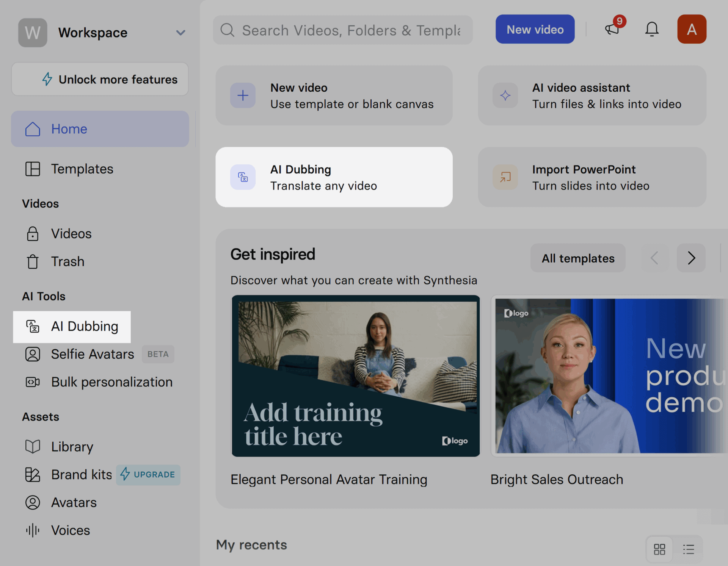This screenshot has width=728, height=566.
Task: Expand the Workspace dropdown chevron
Action: 180,33
